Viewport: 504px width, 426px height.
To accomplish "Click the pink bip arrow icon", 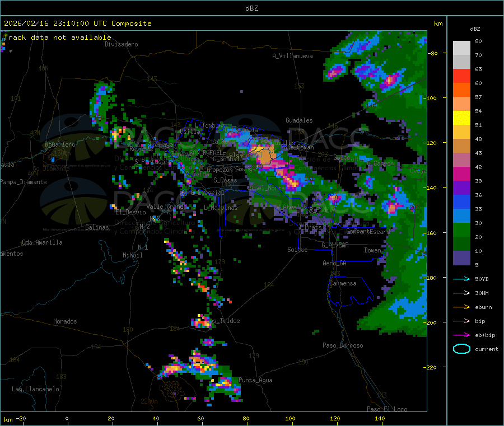I will click(x=461, y=321).
